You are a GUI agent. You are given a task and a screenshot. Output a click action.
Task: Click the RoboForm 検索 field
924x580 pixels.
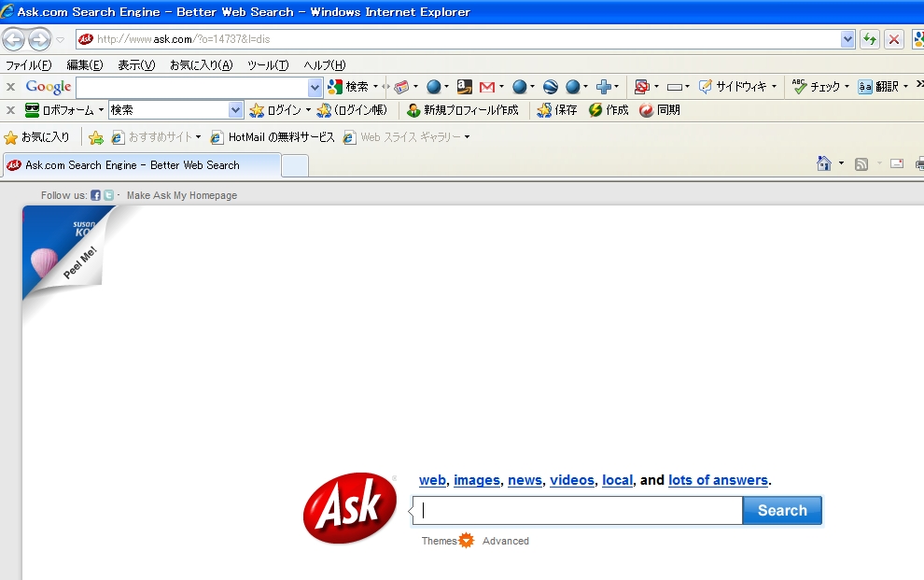click(169, 110)
